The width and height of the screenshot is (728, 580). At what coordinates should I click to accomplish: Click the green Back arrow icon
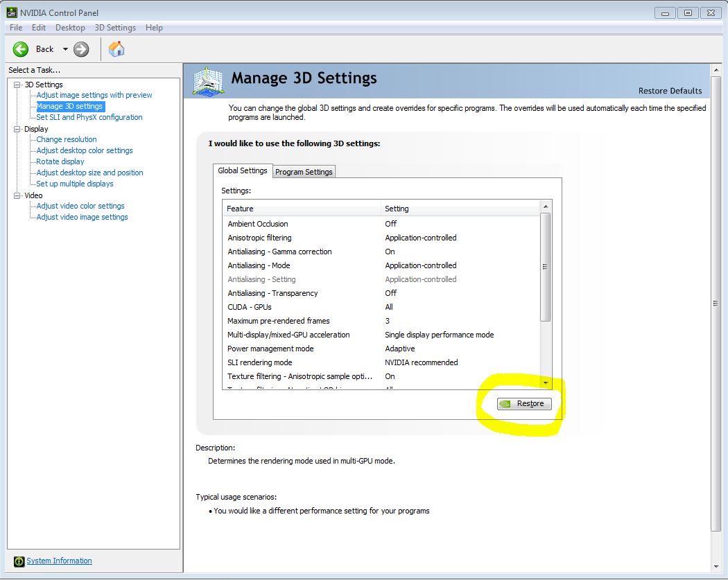tap(20, 49)
